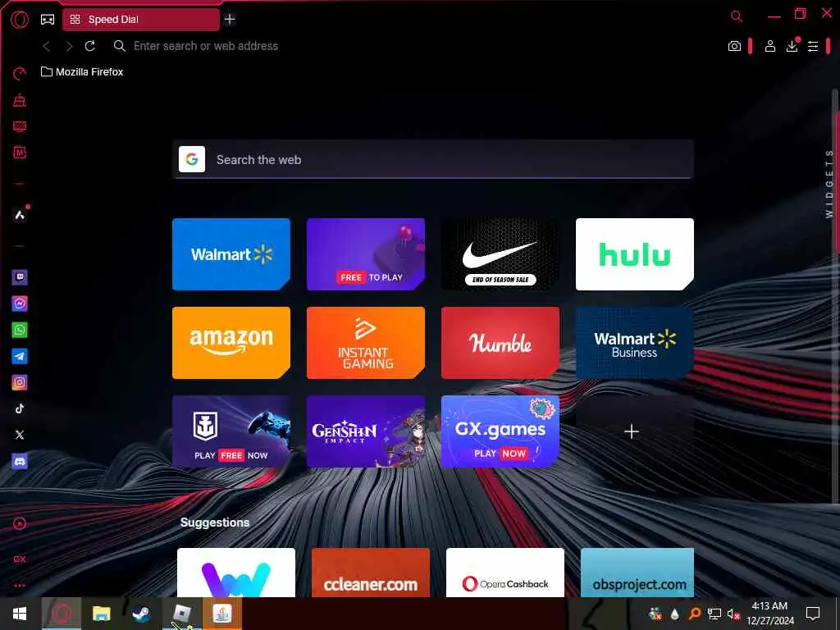This screenshot has width=840, height=630.
Task: Go back to previous page
Action: (x=47, y=46)
